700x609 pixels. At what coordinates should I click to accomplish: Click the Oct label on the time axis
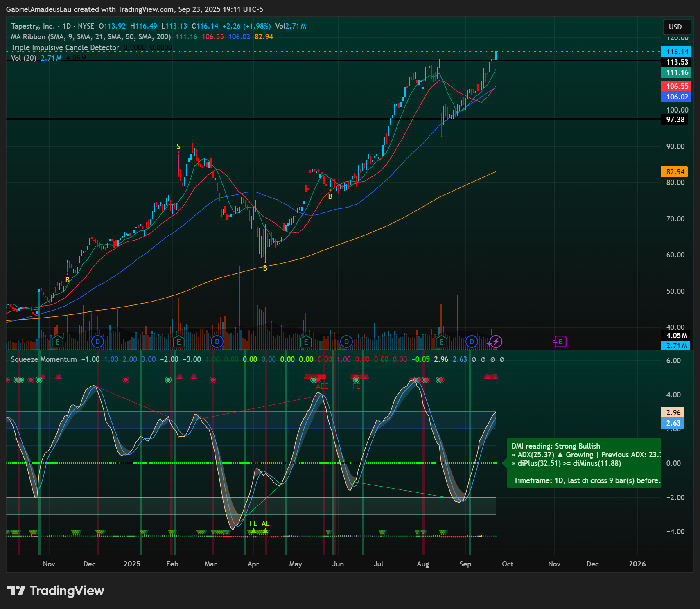508,564
